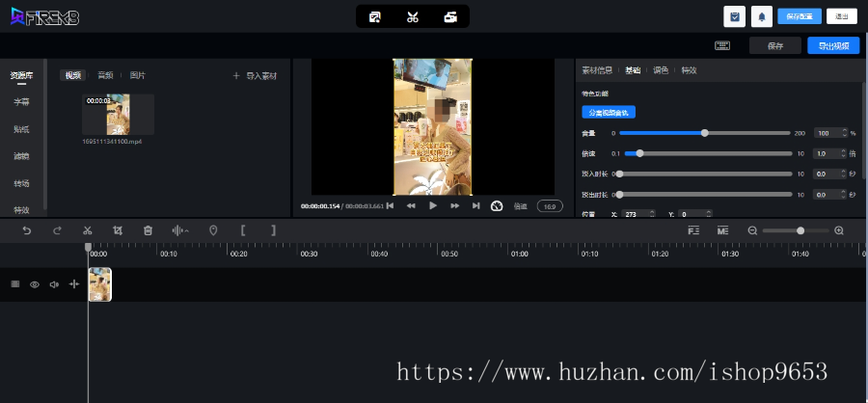The height and width of the screenshot is (403, 868).
Task: Open the speedometer speed icon in player
Action: pos(497,206)
